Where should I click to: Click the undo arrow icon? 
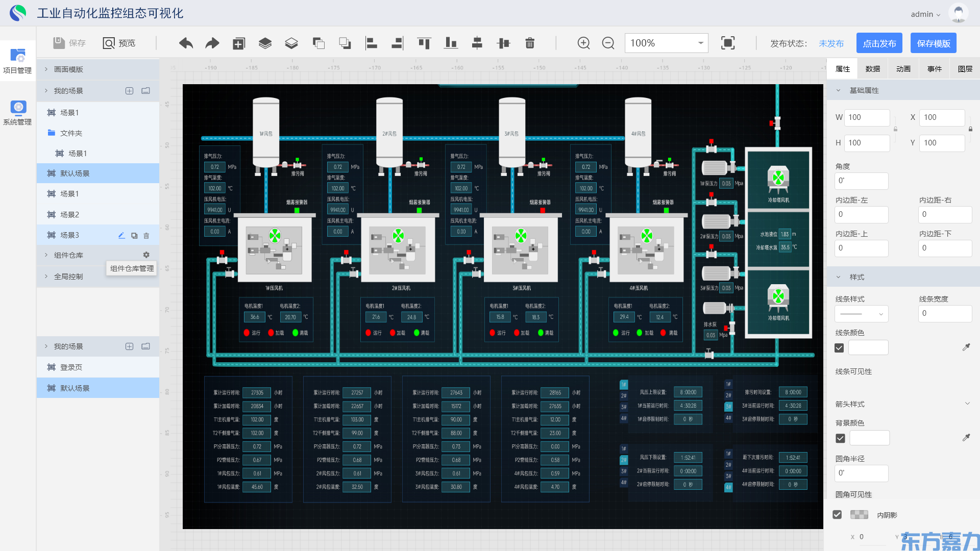point(186,43)
